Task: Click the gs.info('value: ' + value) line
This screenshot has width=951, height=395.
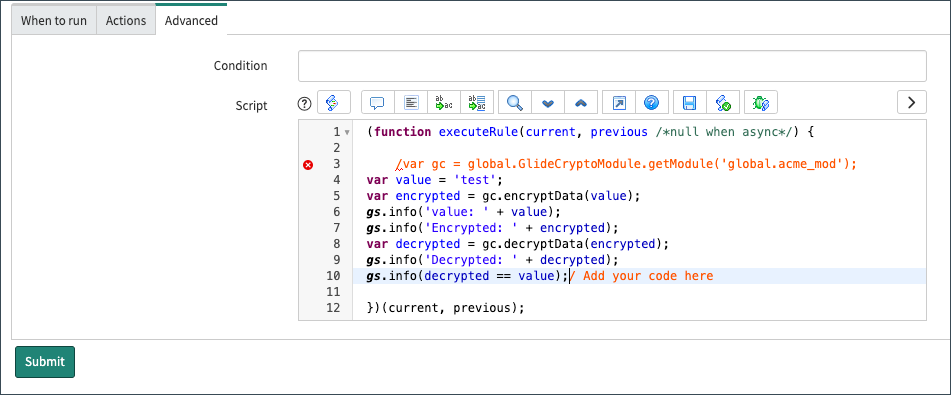Action: click(464, 212)
